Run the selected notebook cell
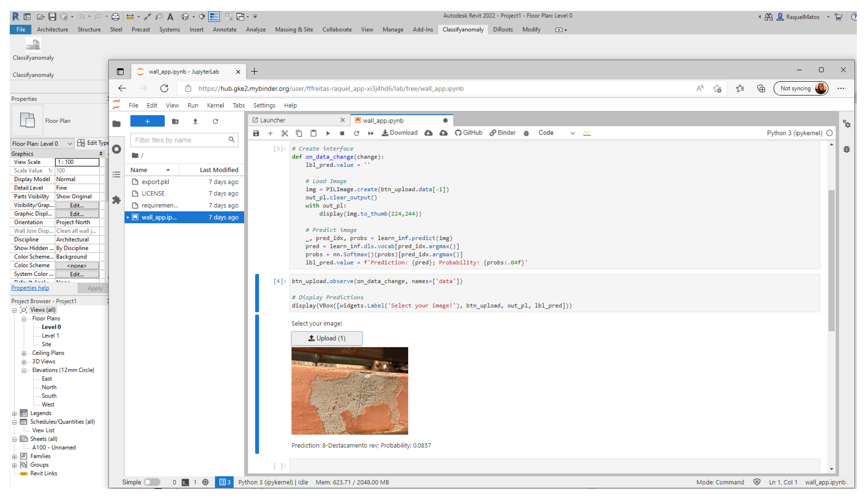Viewport: 868px width, 499px height. click(328, 133)
